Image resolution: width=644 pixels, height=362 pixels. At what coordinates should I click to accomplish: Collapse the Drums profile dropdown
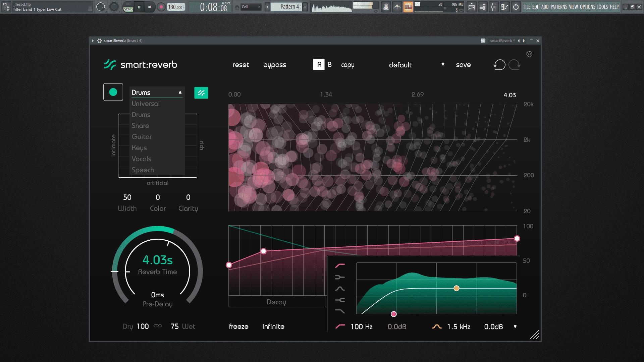pos(180,92)
